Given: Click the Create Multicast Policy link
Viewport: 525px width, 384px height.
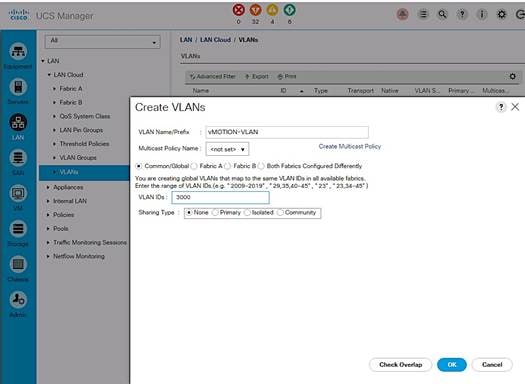Looking at the screenshot, I should pyautogui.click(x=350, y=147).
